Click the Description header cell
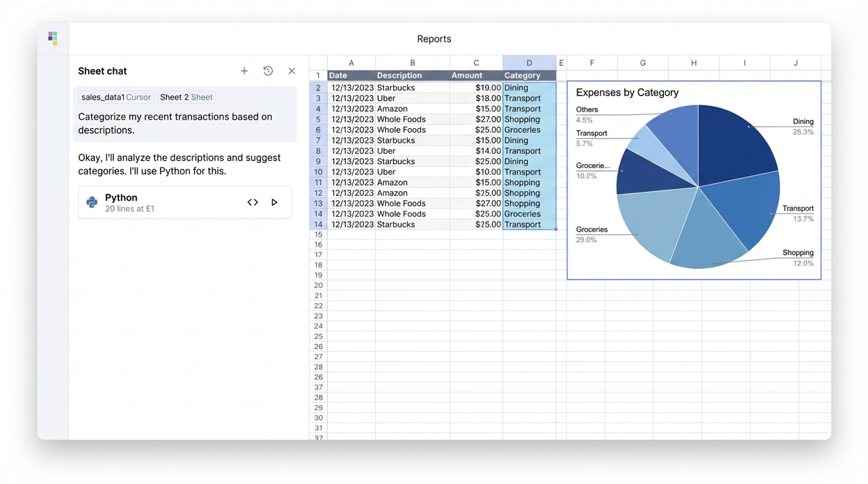The width and height of the screenshot is (868, 484). (x=412, y=76)
